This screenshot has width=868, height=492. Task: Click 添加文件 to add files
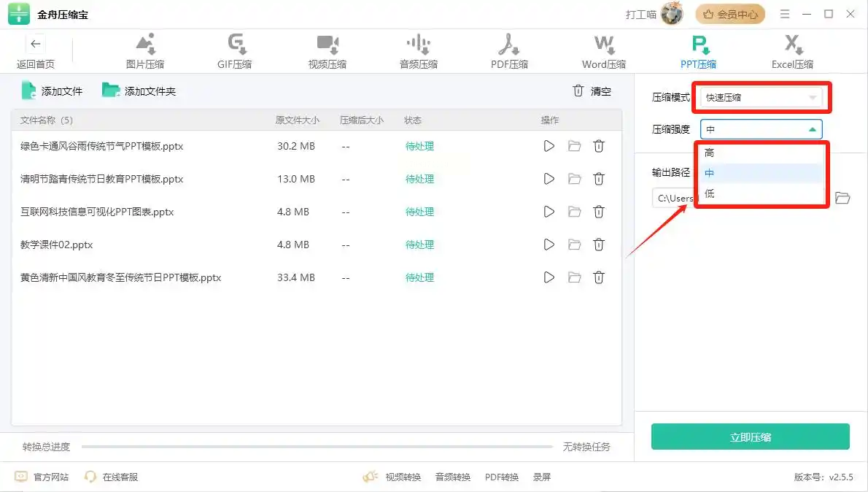[x=52, y=91]
